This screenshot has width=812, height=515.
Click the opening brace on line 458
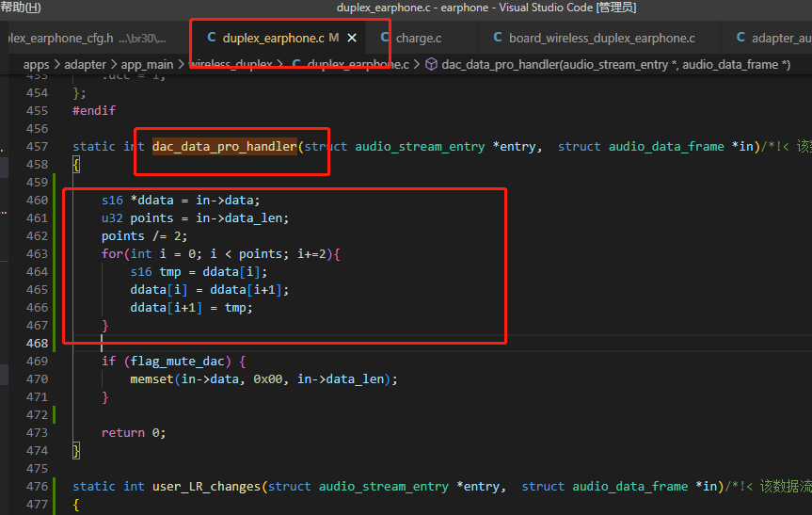(x=76, y=165)
